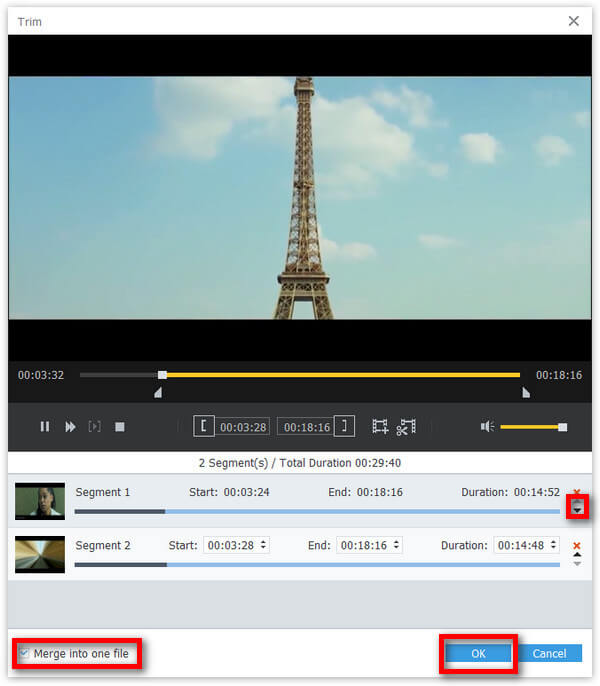This screenshot has height=686, width=600.
Task: Adjust Segment 2 Start time stepper
Action: click(x=263, y=545)
